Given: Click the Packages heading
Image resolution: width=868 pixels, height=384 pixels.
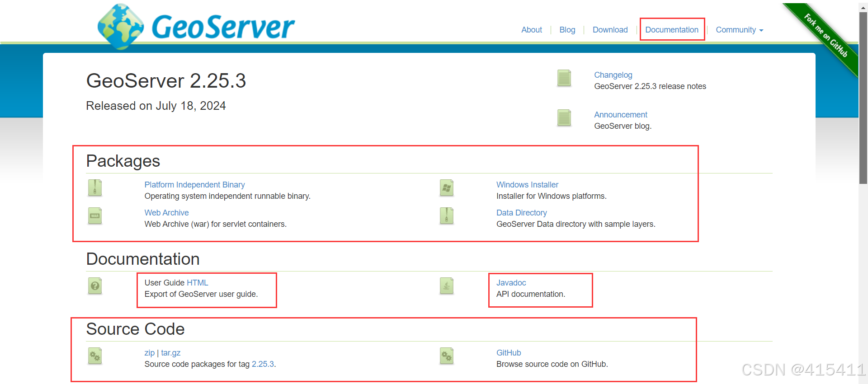Looking at the screenshot, I should (123, 161).
